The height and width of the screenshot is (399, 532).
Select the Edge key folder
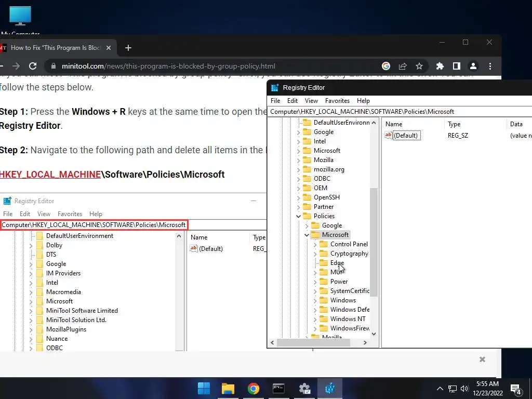[337, 263]
